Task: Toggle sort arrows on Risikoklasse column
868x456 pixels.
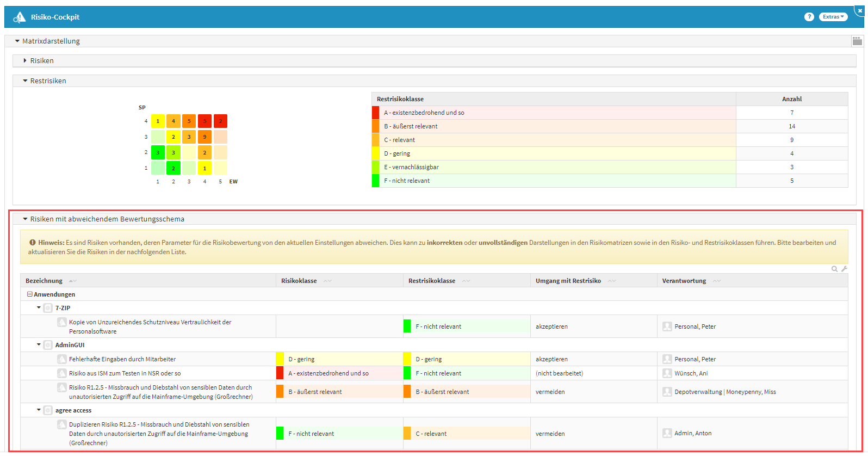Action: click(327, 281)
